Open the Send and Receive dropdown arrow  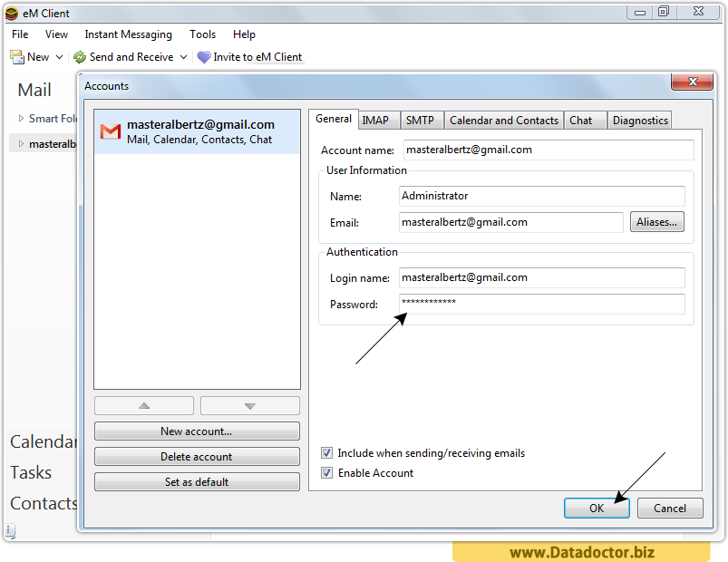point(184,57)
